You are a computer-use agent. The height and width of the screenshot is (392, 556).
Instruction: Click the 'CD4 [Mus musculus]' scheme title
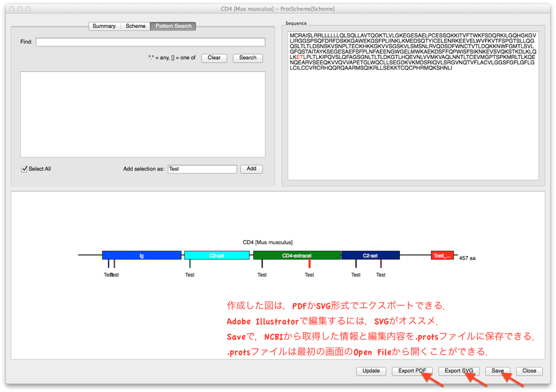(x=268, y=242)
